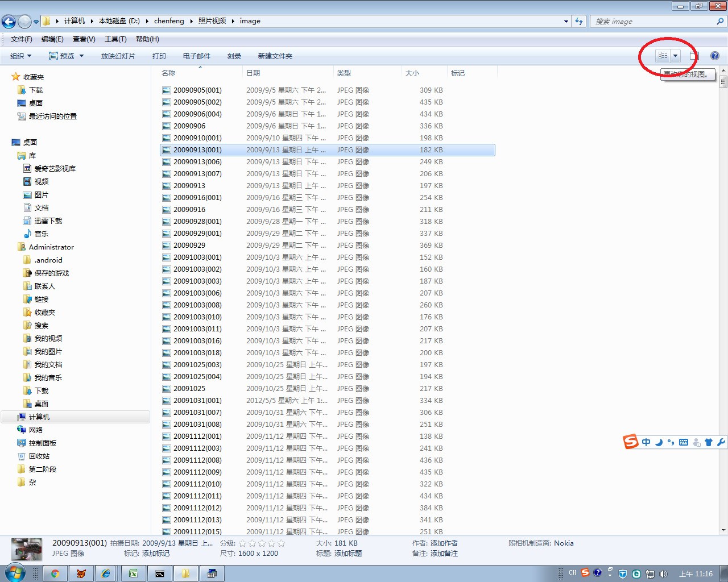Image resolution: width=728 pixels, height=582 pixels.
Task: Switch to Excel on the taskbar
Action: [x=133, y=573]
